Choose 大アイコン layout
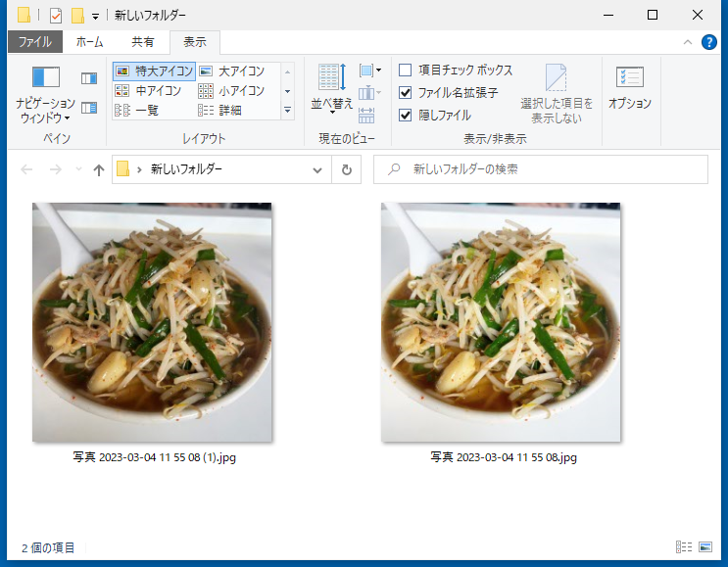 [x=232, y=71]
